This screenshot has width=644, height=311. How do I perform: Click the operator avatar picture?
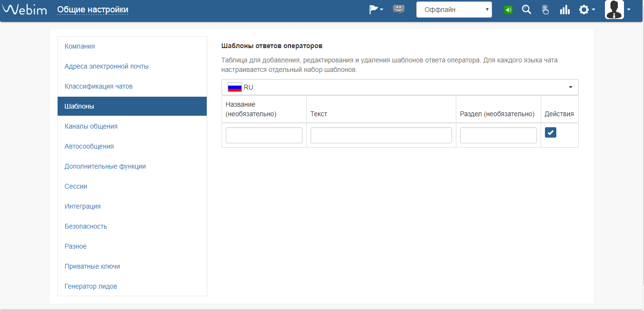pos(614,10)
